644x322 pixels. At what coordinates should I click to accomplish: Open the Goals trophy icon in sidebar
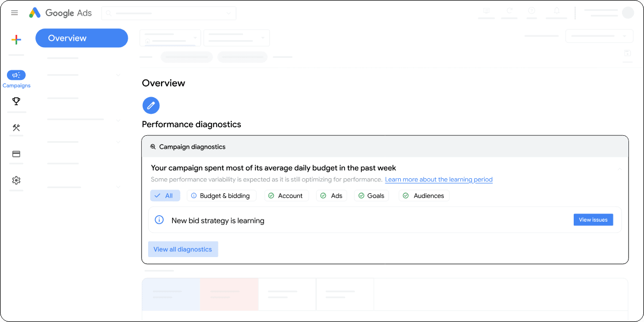click(16, 101)
